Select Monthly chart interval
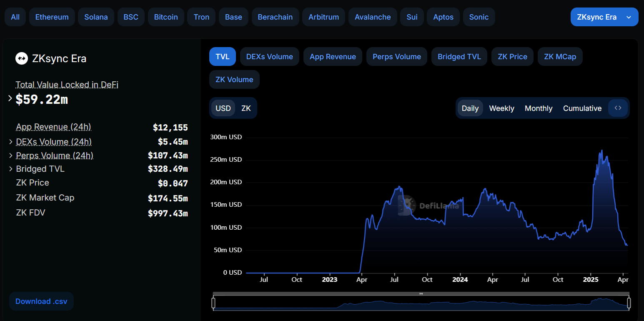Image resolution: width=644 pixels, height=321 pixels. tap(539, 108)
